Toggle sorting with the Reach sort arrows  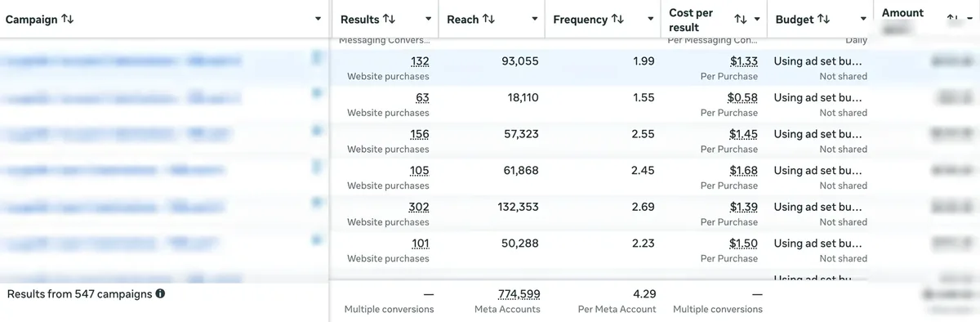point(488,20)
